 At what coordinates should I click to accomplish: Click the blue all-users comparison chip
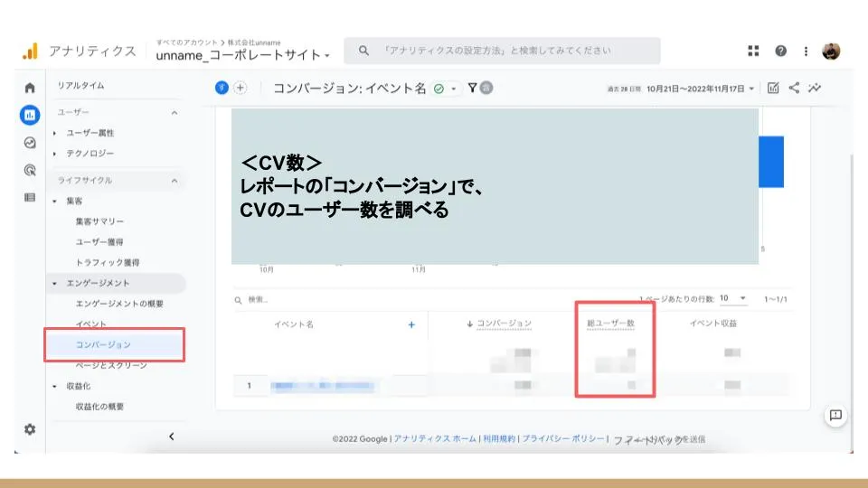(x=222, y=88)
